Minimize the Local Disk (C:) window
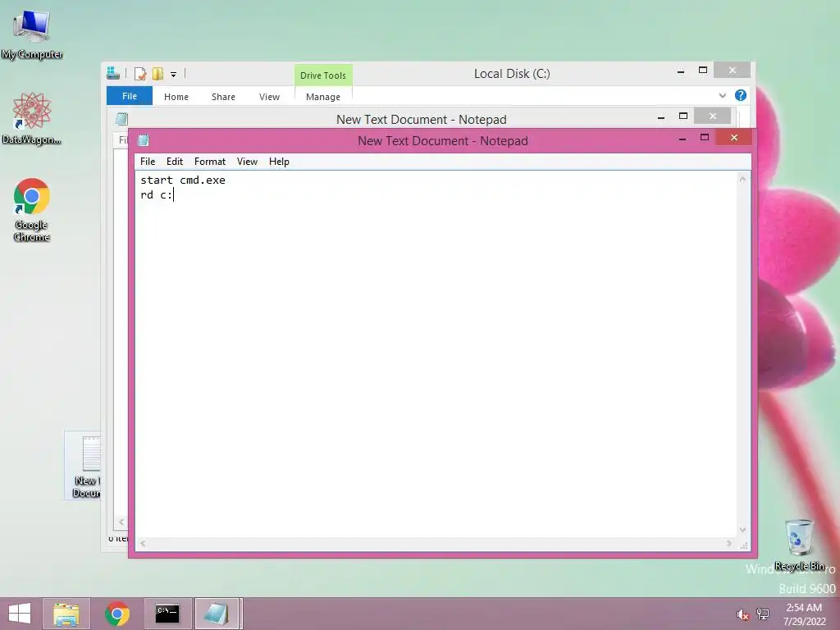Image resolution: width=840 pixels, height=630 pixels. (x=681, y=71)
